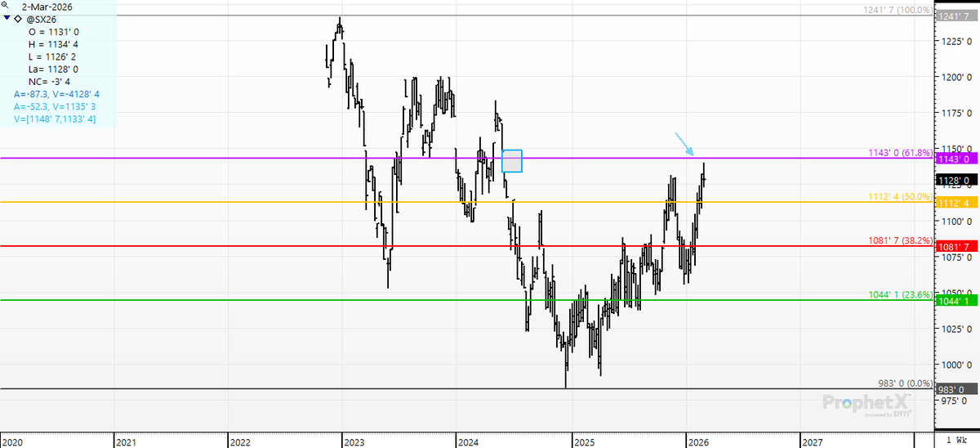
Task: Click the 1000' 0 price axis label
Action: pos(955,365)
